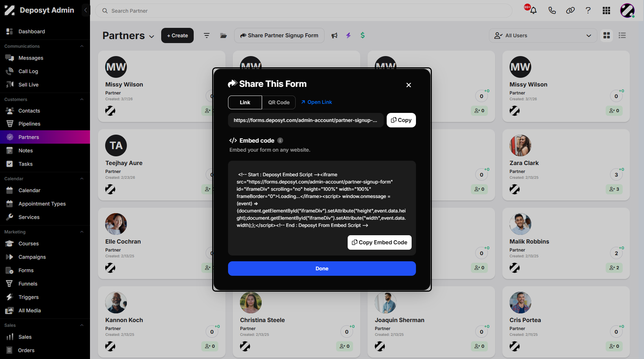
Task: Click the form URL text field
Action: click(306, 120)
